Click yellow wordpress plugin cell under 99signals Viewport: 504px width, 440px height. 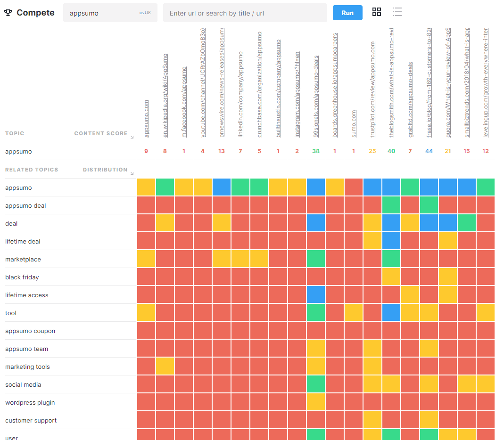[316, 402]
